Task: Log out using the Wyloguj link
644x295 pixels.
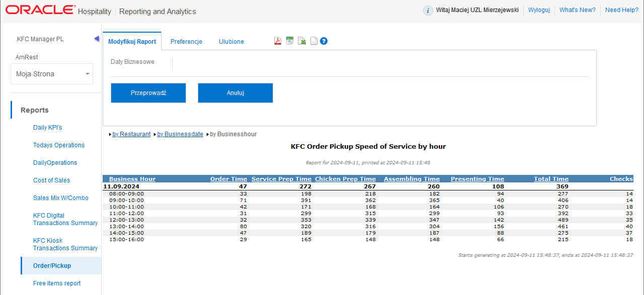Action: pyautogui.click(x=538, y=10)
